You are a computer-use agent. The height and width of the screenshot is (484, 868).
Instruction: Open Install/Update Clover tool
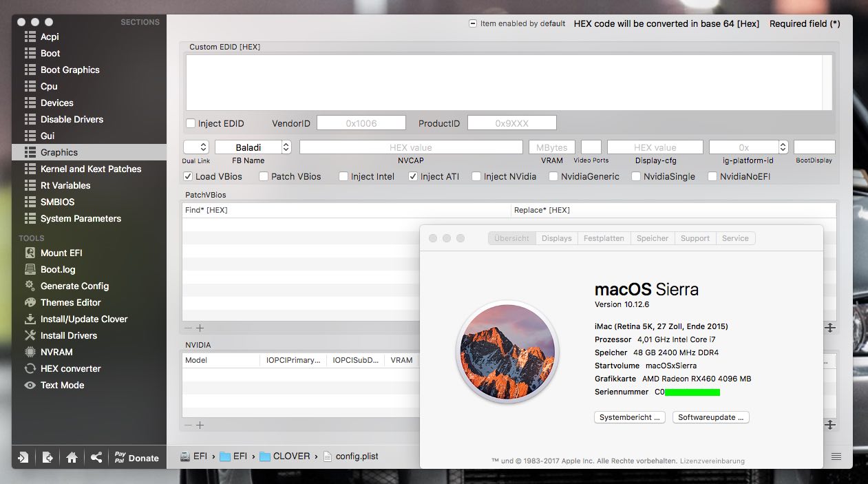tap(89, 319)
